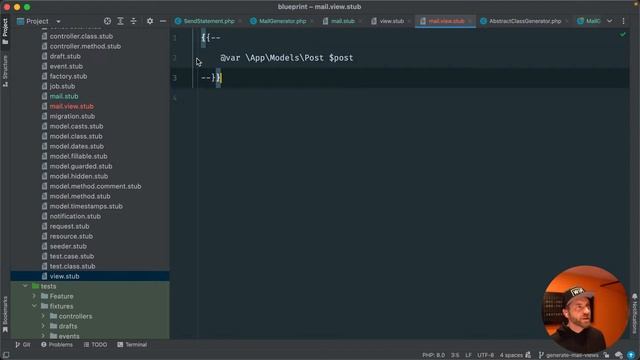Image resolution: width=640 pixels, height=360 pixels.
Task: Collapse the fixtures folder
Action: click(34, 306)
